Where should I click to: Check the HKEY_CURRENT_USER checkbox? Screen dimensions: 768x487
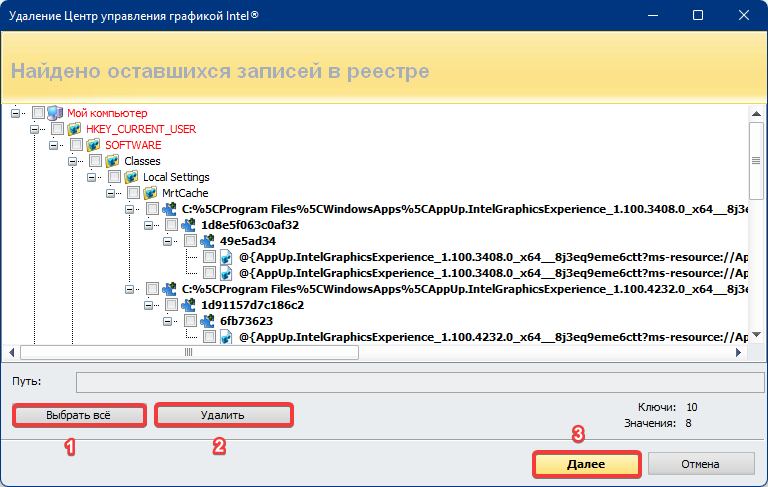57,129
